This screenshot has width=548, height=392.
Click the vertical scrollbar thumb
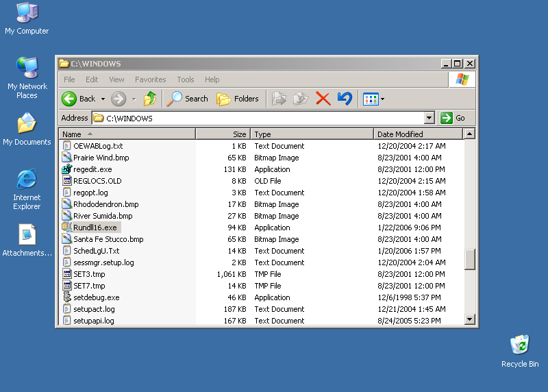click(x=469, y=259)
